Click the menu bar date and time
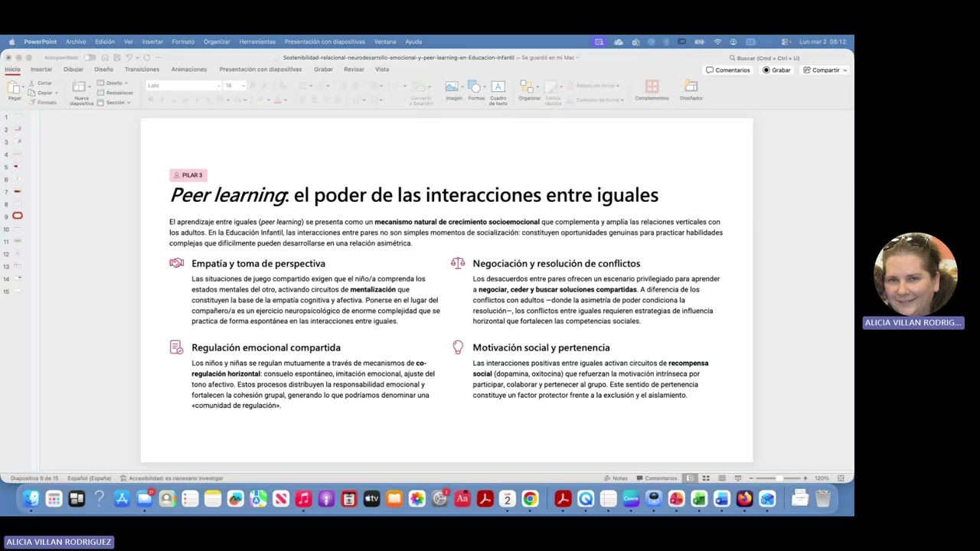 coord(822,41)
